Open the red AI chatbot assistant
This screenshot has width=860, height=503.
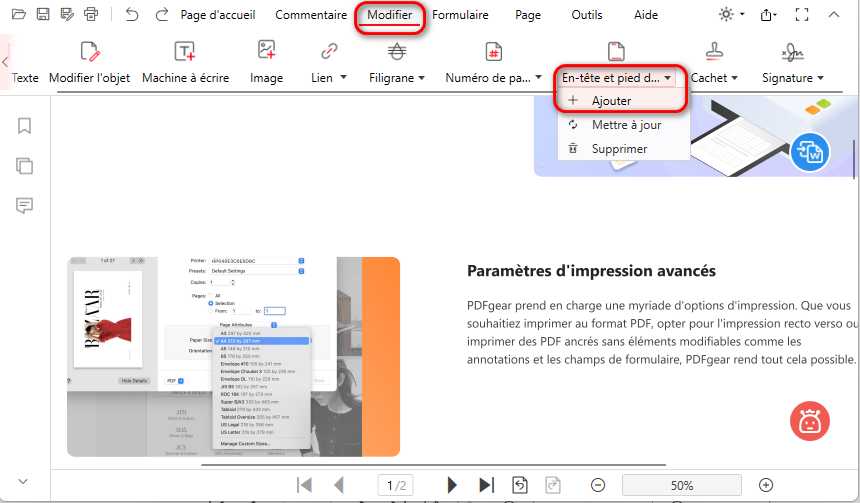coord(810,421)
